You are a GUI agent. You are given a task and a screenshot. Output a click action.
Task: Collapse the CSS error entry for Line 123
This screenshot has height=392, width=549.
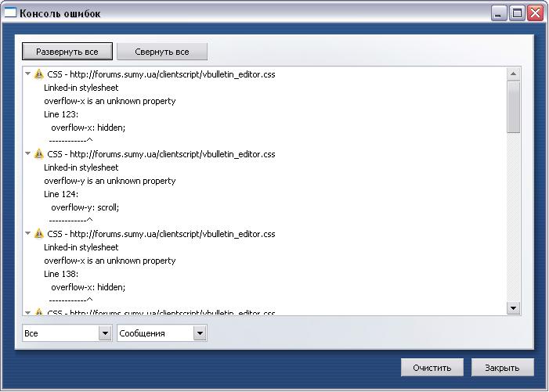28,74
